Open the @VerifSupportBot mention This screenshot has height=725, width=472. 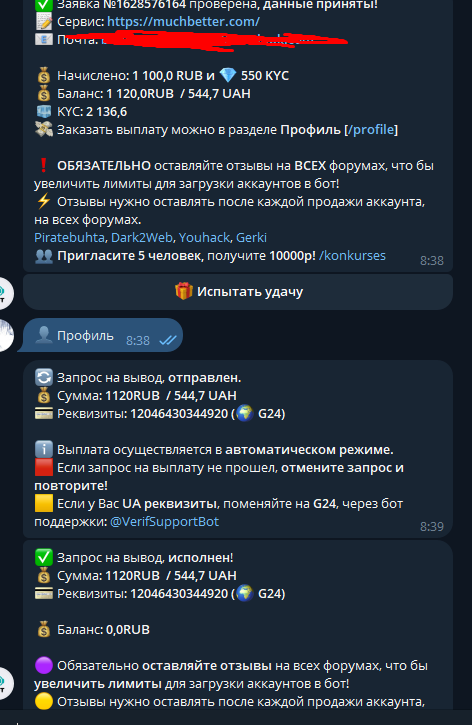165,522
